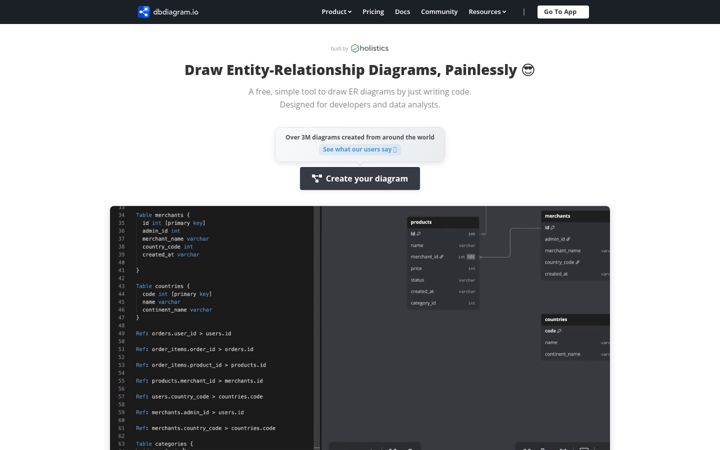
Task: Open the Pricing page
Action: (373, 12)
